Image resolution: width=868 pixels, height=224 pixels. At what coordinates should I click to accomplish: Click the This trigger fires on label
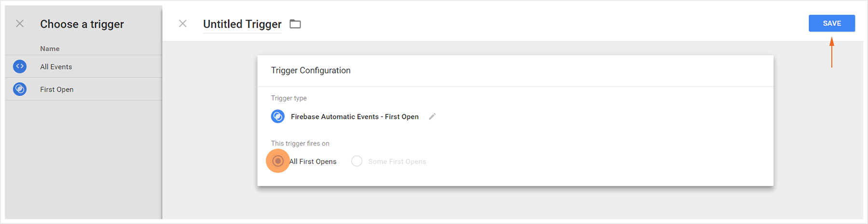pos(300,143)
